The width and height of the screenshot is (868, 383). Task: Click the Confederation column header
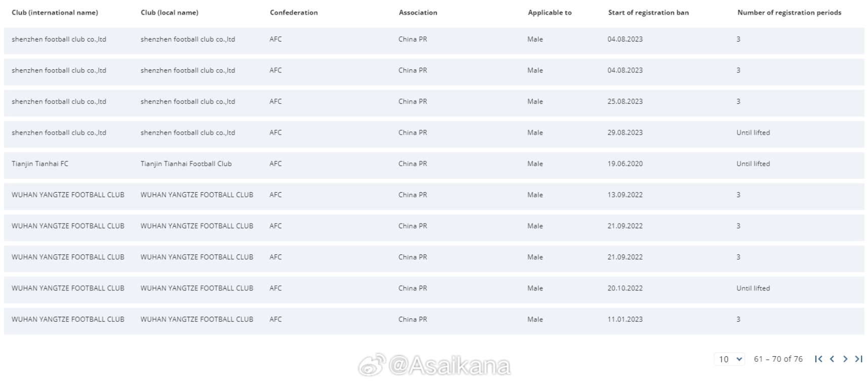294,13
